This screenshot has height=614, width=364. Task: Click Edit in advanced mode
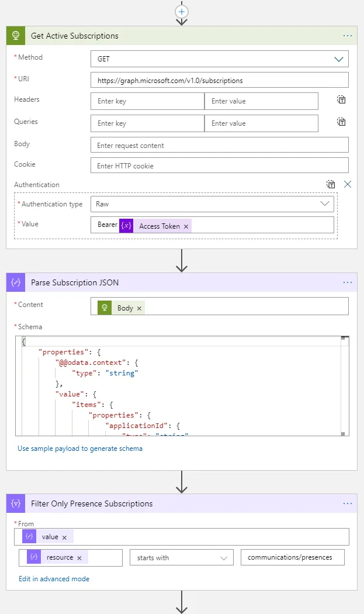54,579
